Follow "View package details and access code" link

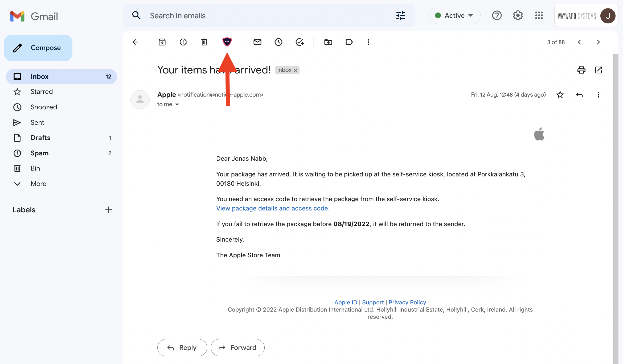[272, 208]
